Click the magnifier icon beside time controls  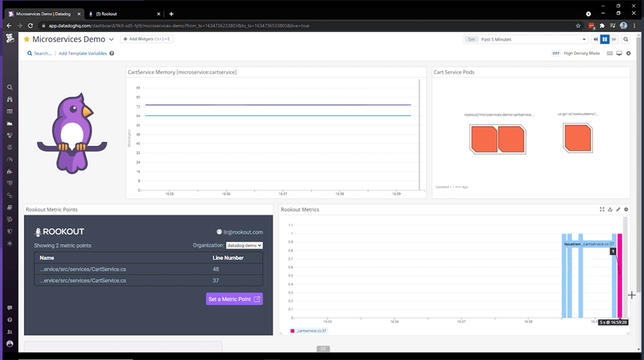626,39
